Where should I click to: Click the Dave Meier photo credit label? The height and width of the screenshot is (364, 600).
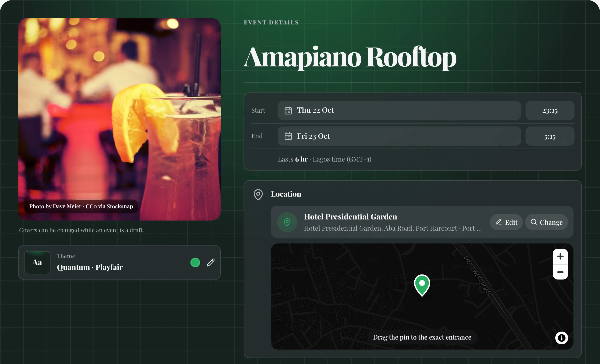[81, 206]
